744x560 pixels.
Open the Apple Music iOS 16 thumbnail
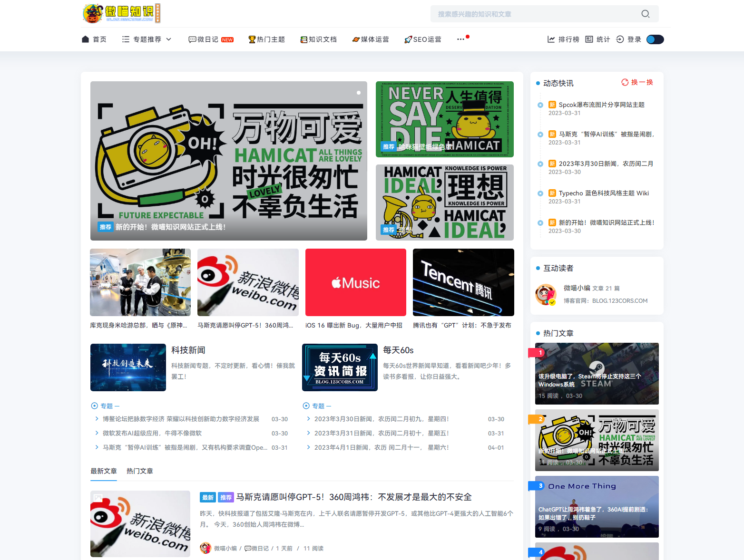click(356, 282)
